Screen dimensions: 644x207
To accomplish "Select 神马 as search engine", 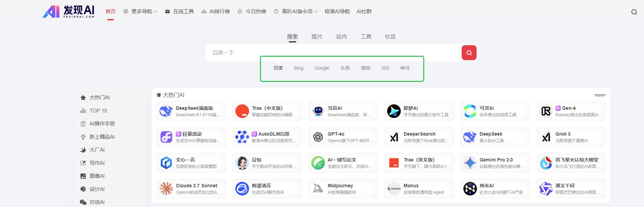I will pos(405,68).
